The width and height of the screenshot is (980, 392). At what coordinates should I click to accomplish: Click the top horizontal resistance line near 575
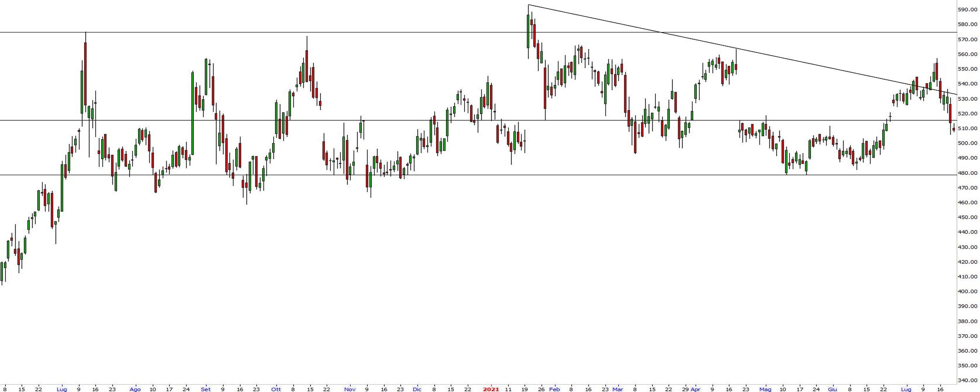(392, 32)
